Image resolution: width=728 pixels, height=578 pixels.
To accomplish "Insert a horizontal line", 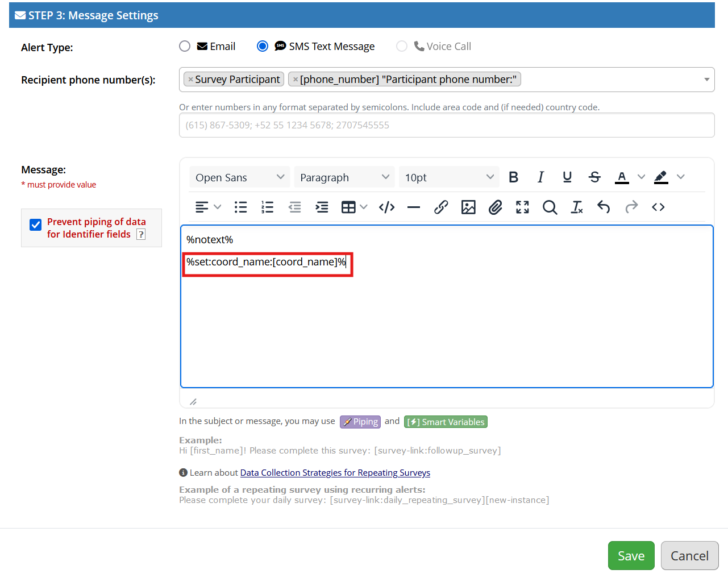I will coord(414,207).
